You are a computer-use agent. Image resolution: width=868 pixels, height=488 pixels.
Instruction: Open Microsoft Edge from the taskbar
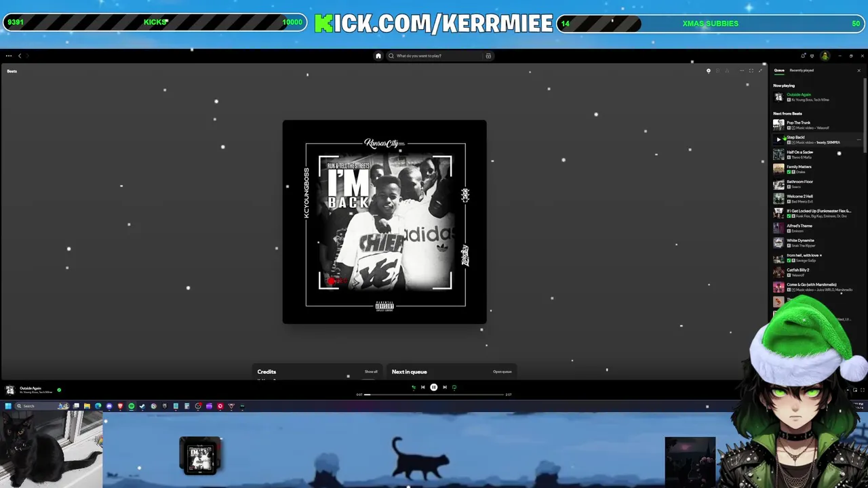pyautogui.click(x=98, y=406)
